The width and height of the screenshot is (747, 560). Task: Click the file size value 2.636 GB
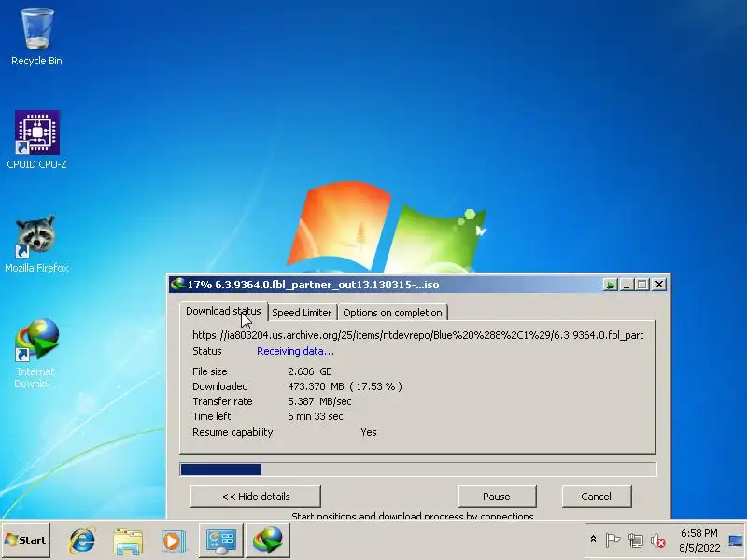(310, 371)
